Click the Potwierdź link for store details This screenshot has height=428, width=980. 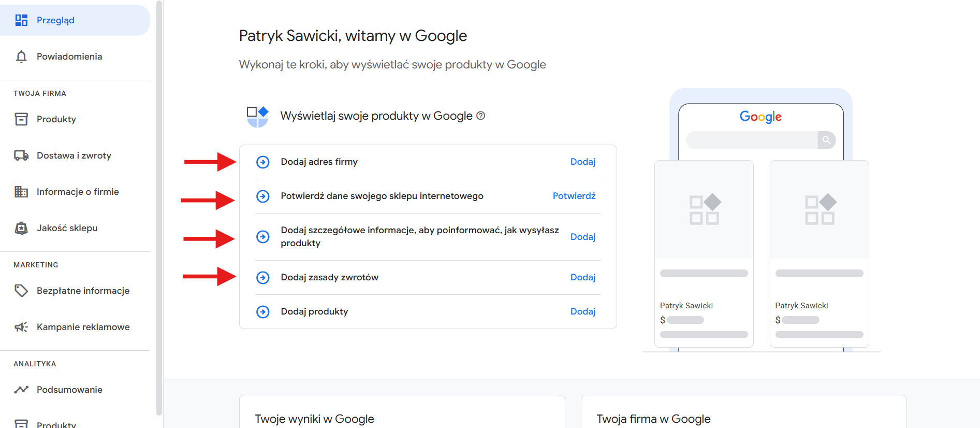pyautogui.click(x=574, y=196)
